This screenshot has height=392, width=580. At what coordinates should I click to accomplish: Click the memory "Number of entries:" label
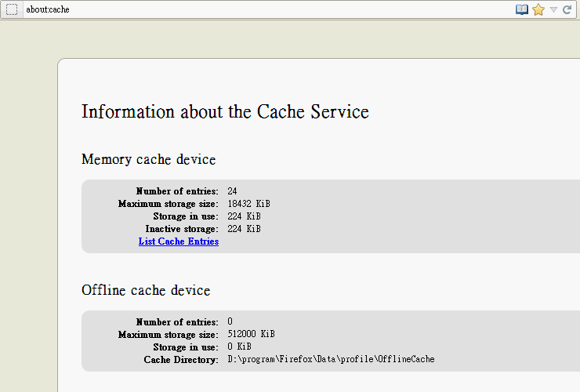coord(177,191)
